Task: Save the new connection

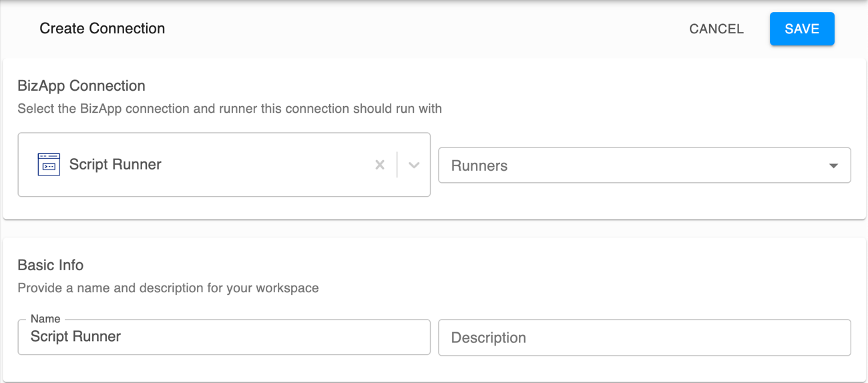Action: click(x=802, y=29)
